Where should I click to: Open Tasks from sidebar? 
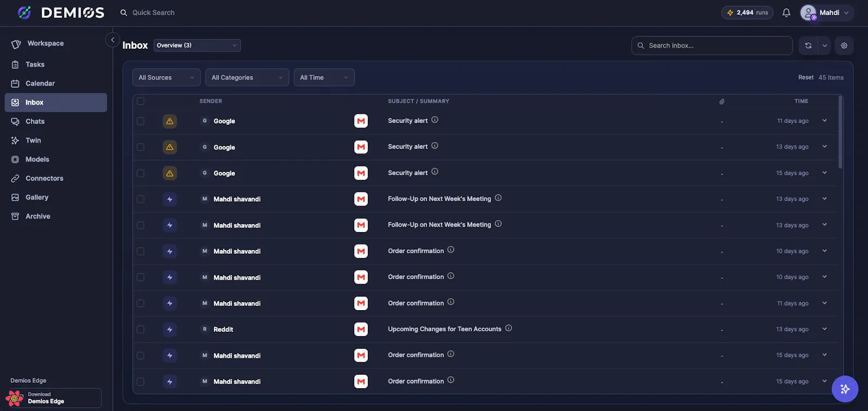56,65
